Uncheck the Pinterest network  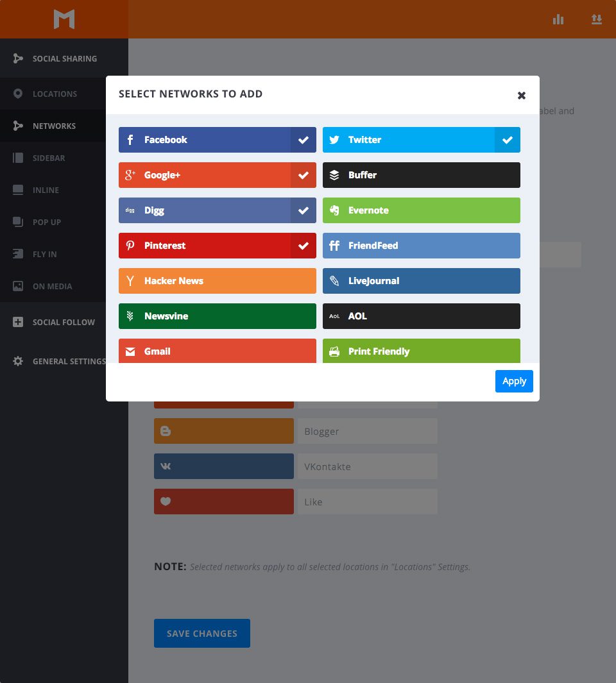click(x=304, y=246)
